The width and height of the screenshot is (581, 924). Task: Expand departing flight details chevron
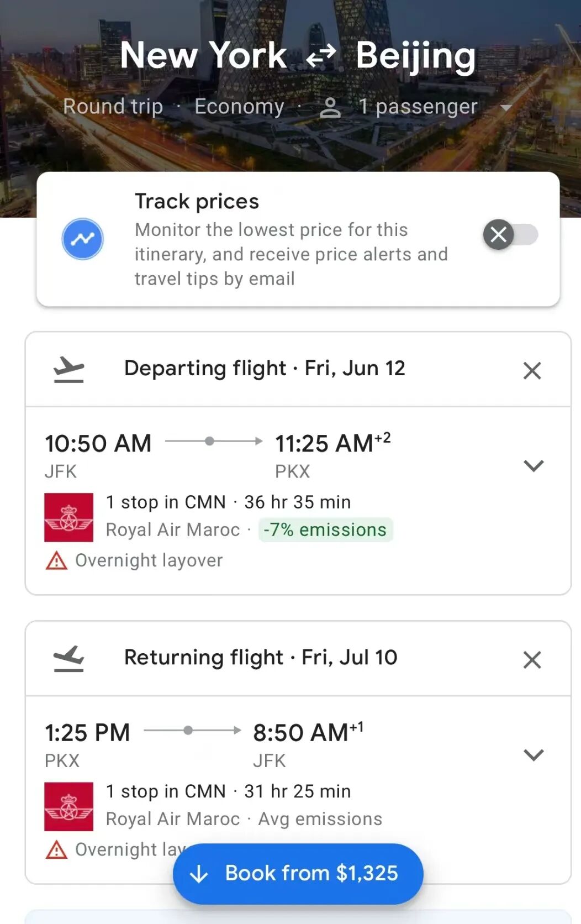tap(534, 465)
